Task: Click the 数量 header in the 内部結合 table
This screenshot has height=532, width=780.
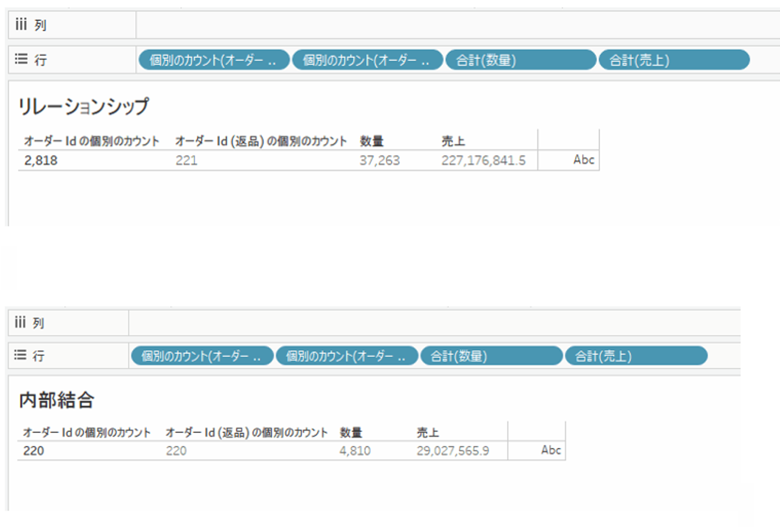Action: [x=351, y=433]
